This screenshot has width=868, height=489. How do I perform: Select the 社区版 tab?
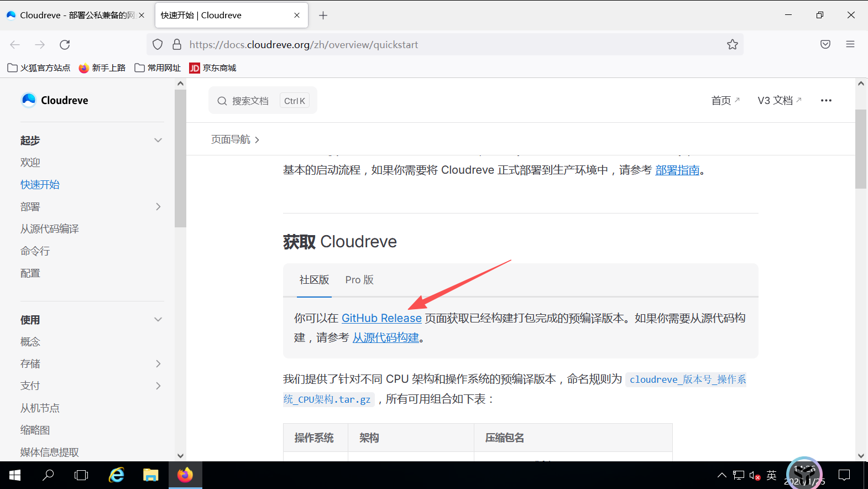pyautogui.click(x=315, y=280)
